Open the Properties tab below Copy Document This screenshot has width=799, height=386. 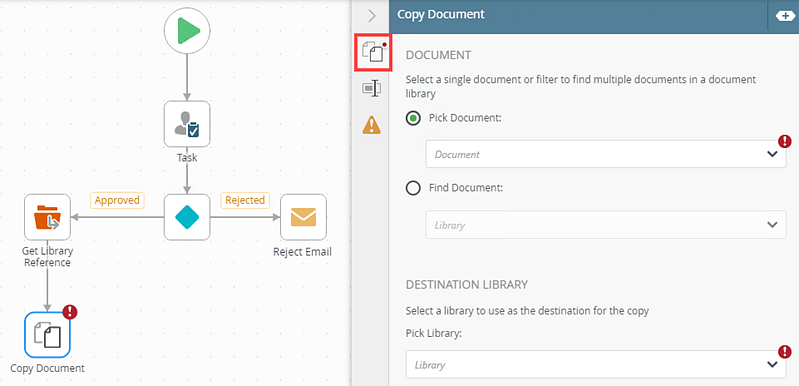click(x=371, y=89)
